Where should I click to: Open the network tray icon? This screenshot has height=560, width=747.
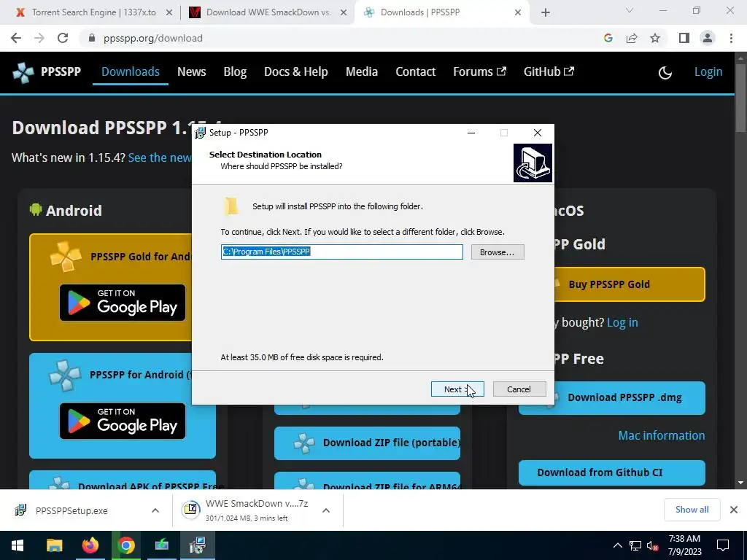pos(635,545)
